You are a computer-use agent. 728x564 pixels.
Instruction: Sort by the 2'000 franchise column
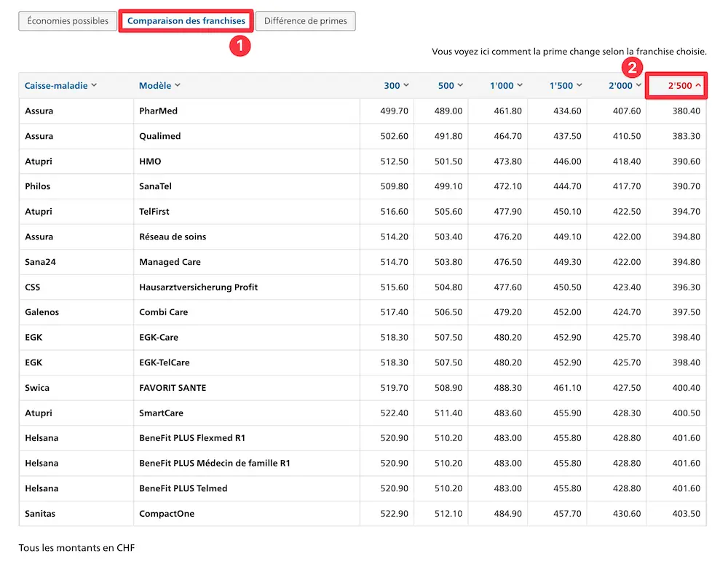625,86
